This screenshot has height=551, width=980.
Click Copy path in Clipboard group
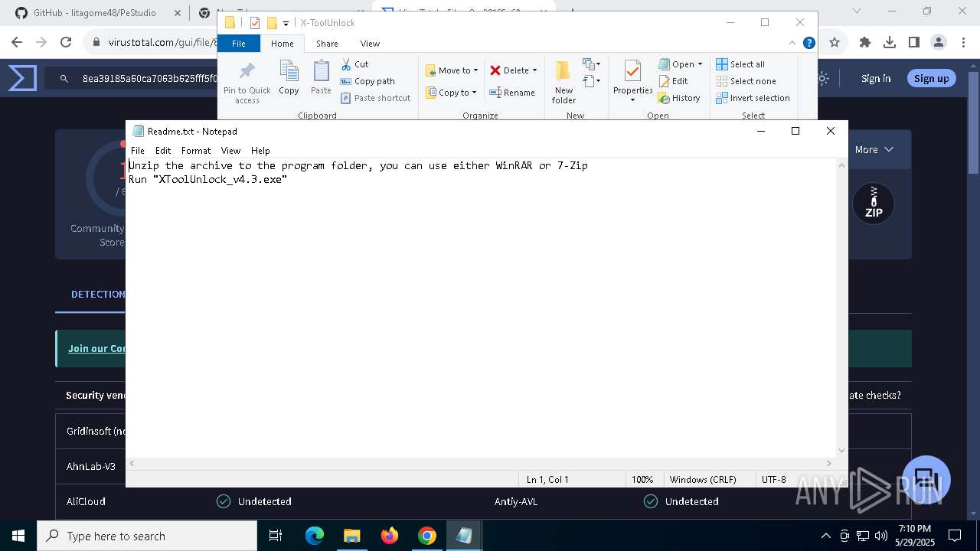click(x=367, y=81)
